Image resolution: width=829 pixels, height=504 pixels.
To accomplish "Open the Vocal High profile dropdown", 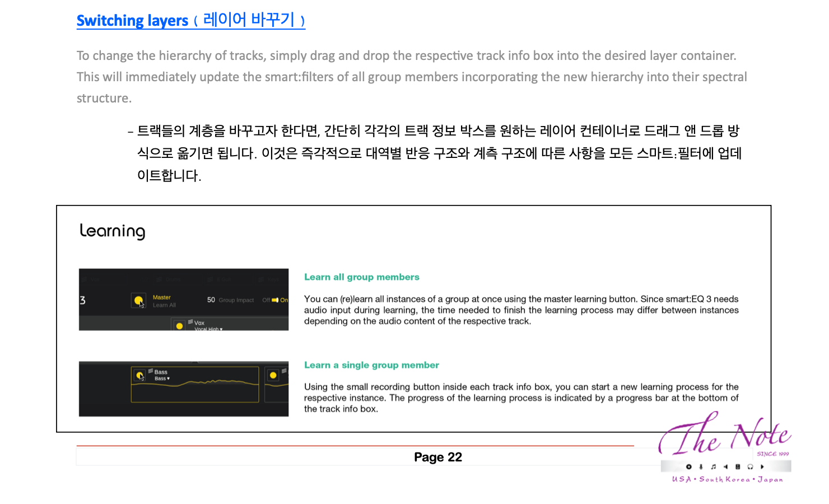I will [208, 329].
